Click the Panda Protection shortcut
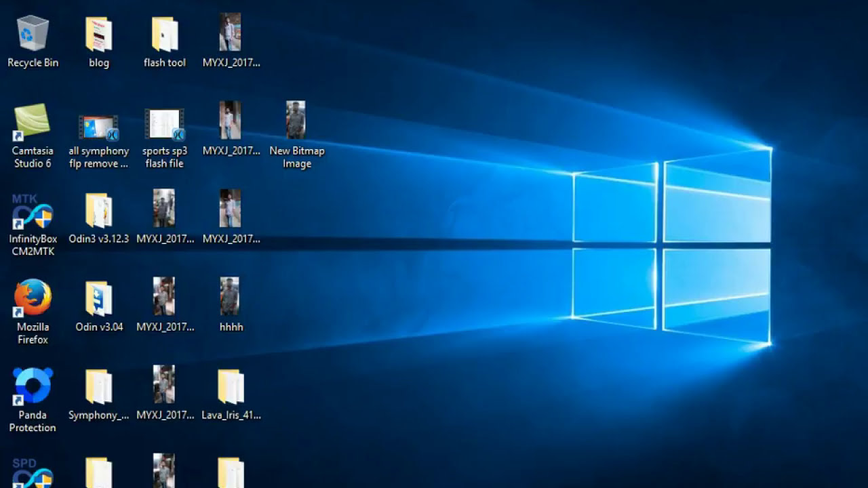Screen dimensions: 868x488 [x=33, y=386]
